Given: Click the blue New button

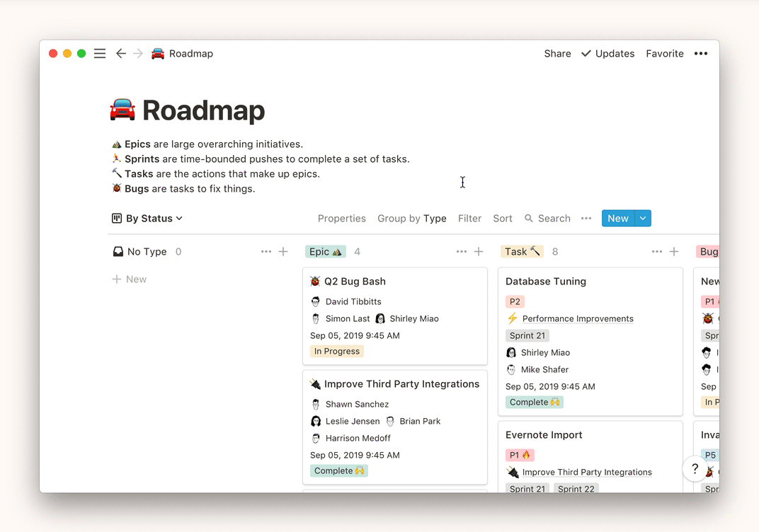Looking at the screenshot, I should pos(617,219).
